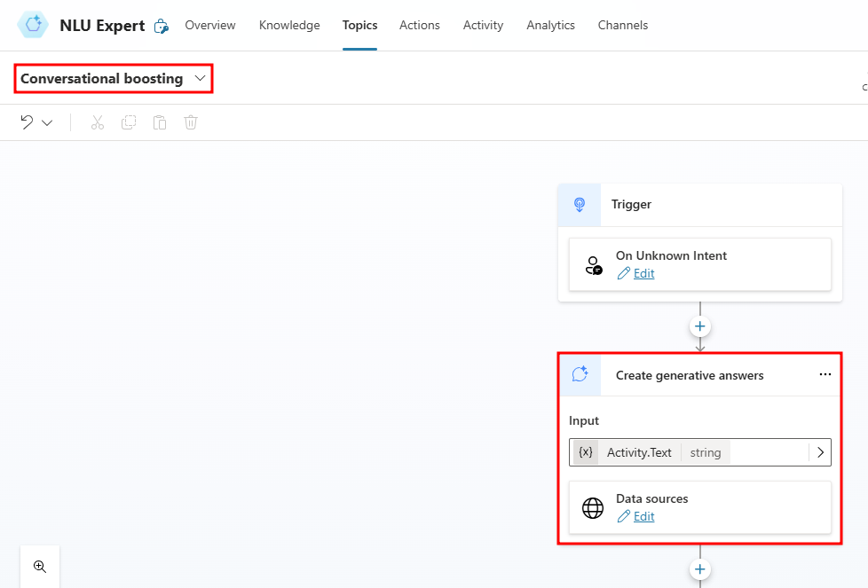Click the Trigger node header icon

[x=579, y=204]
